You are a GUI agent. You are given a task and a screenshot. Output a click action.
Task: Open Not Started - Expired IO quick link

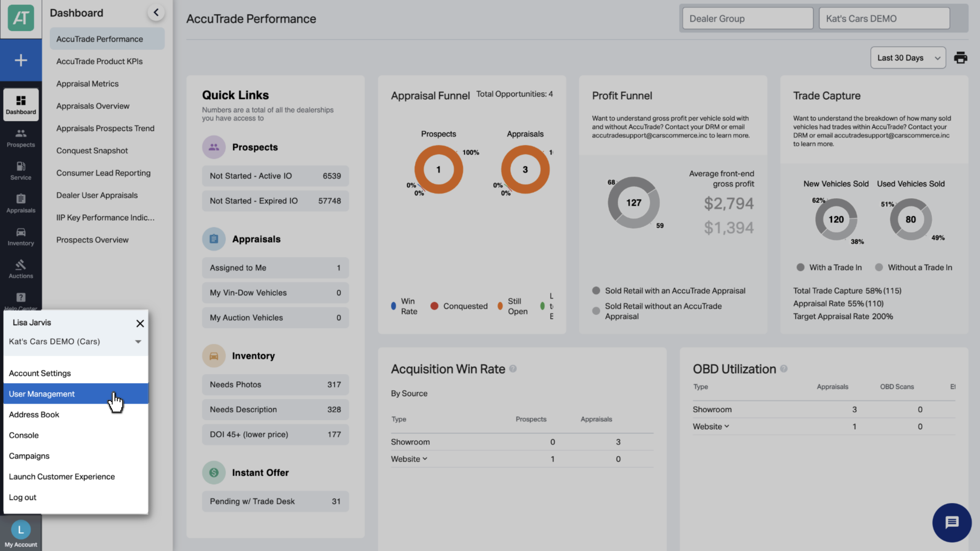[275, 201]
